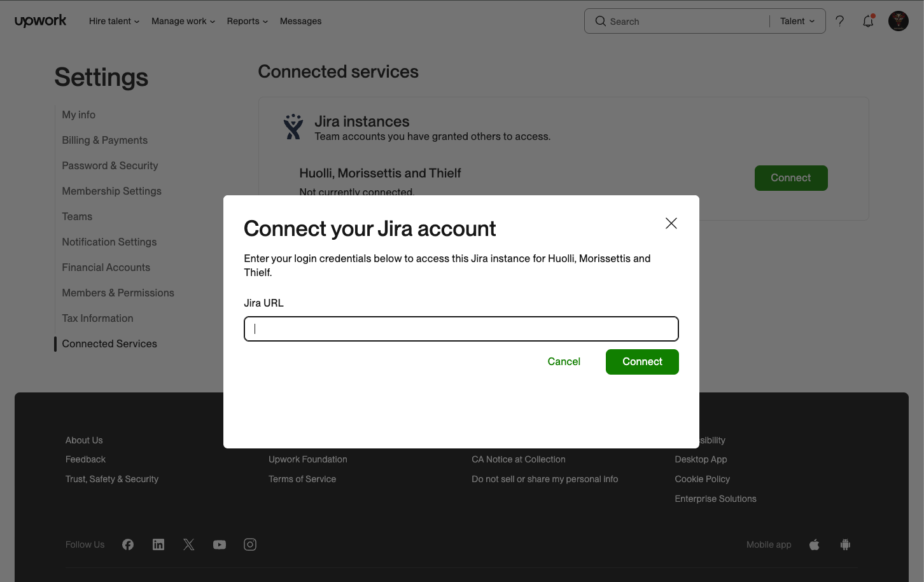Click the search magnifier icon
Image resolution: width=924 pixels, height=582 pixels.
click(x=600, y=21)
